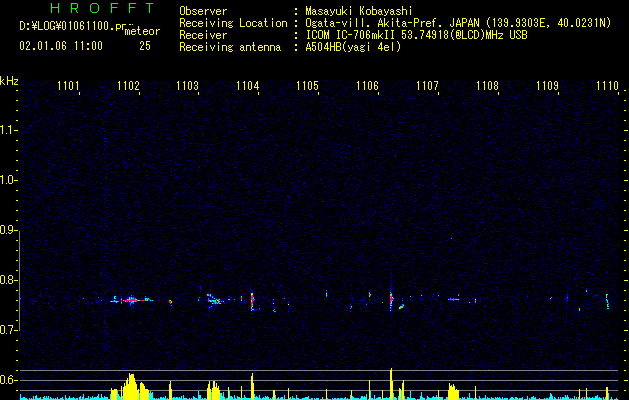The height and width of the screenshot is (400, 629).
Task: Click the 1101 time tick label
Action: 68,86
